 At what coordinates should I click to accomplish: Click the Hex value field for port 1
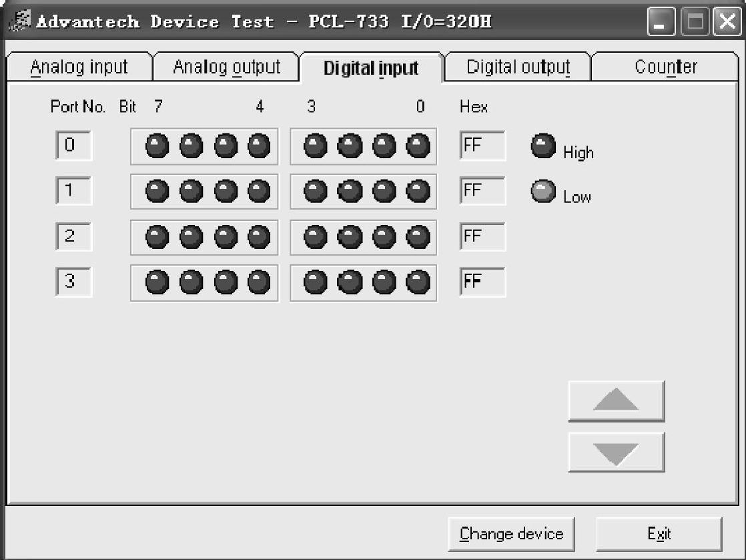click(x=482, y=191)
